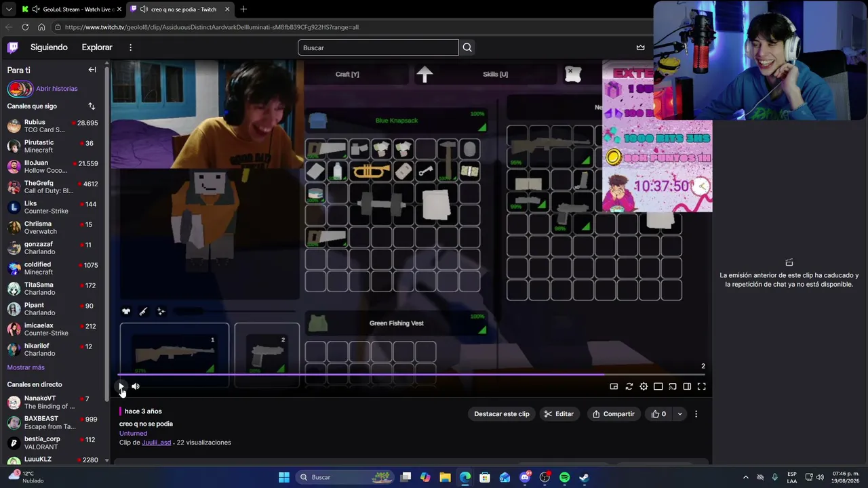This screenshot has height=488, width=868.
Task: Open more clip options menu
Action: coord(696,414)
